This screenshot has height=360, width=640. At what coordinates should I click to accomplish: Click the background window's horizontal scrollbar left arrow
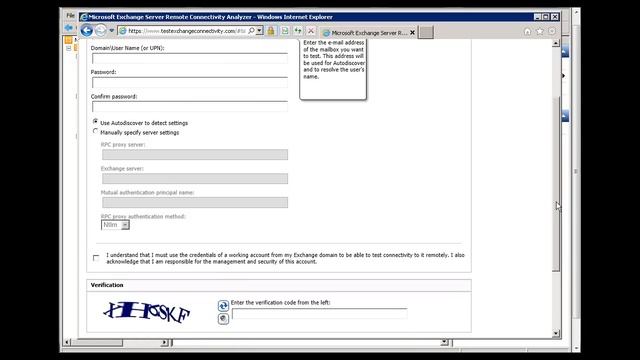67,342
